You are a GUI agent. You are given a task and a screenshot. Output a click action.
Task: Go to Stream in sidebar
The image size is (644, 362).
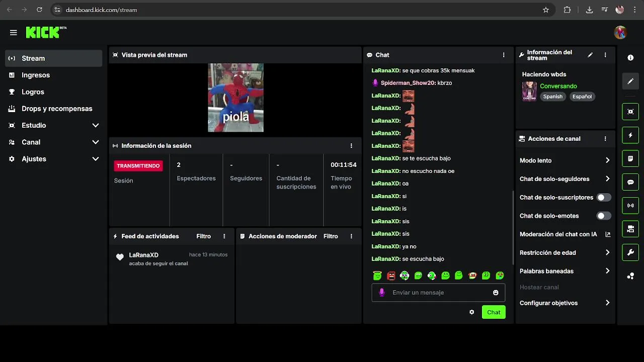coord(54,58)
